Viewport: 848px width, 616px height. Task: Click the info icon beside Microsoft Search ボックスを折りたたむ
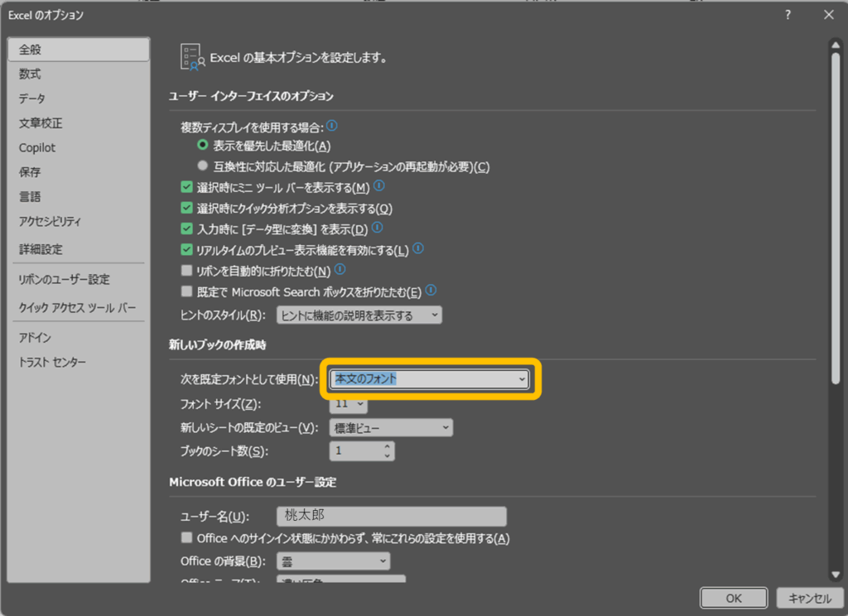click(x=431, y=291)
